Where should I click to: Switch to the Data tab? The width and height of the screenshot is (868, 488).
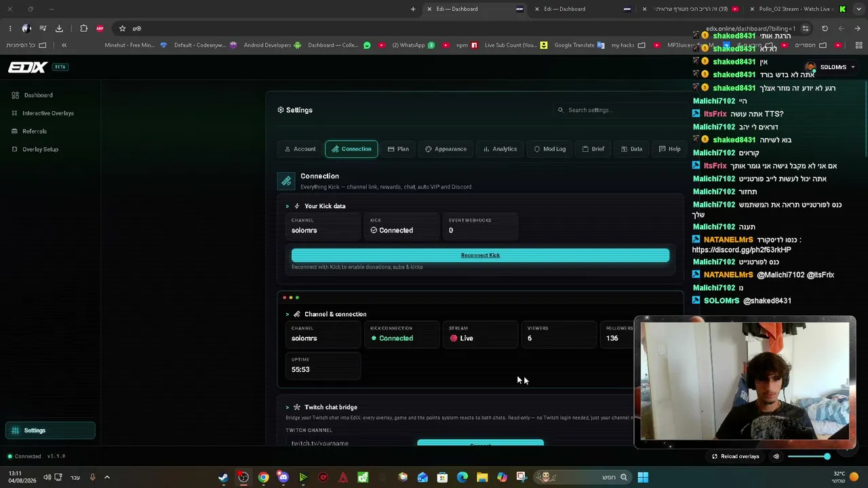pyautogui.click(x=632, y=149)
